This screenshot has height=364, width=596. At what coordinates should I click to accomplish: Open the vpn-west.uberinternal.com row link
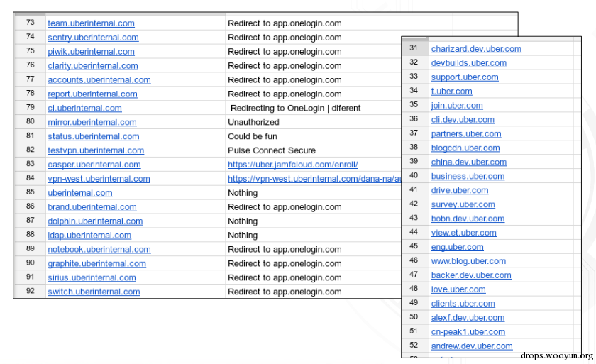[x=99, y=179]
